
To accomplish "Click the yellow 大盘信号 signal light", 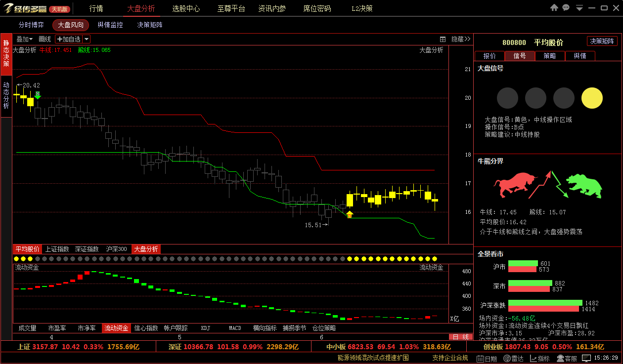I will coord(592,98).
